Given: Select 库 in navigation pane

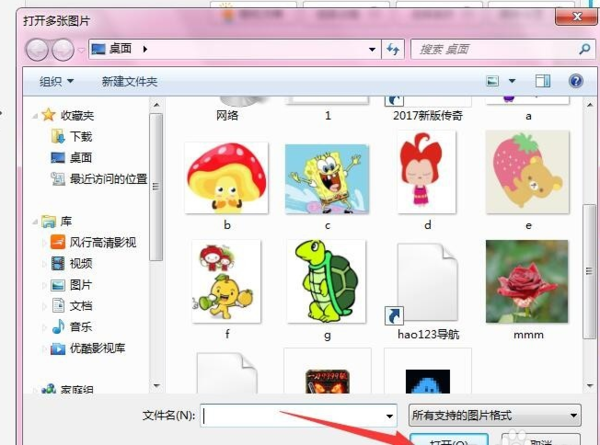Looking at the screenshot, I should [x=56, y=221].
